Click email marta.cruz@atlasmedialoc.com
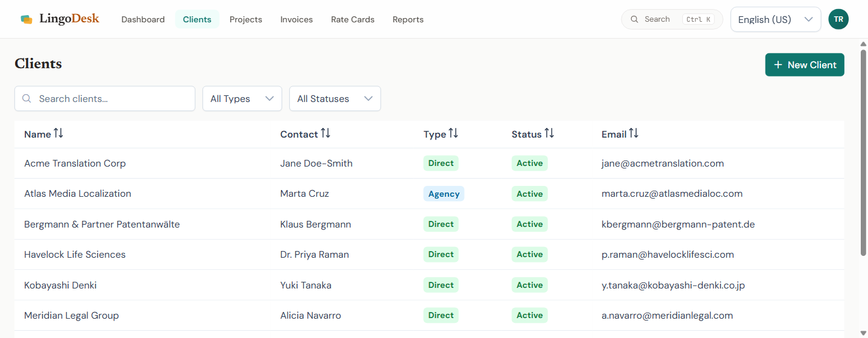 [x=672, y=194]
